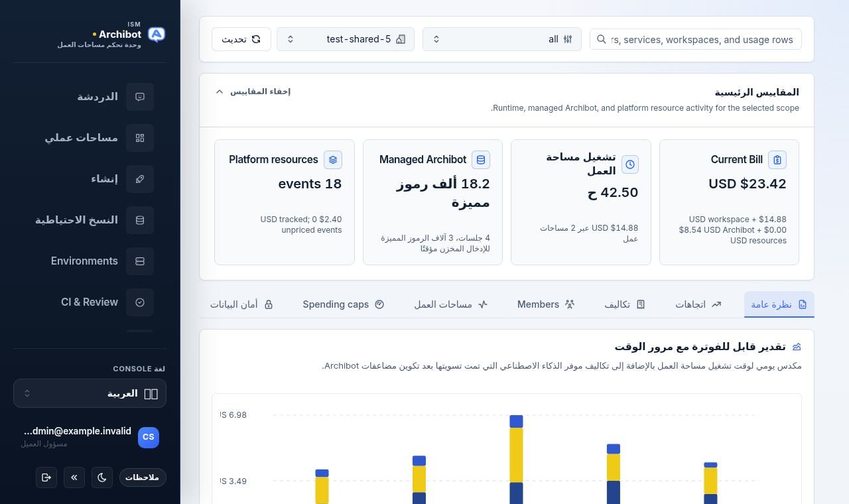Open the الدردشة chat sidebar icon
Viewport: 849px width, 504px height.
point(140,97)
